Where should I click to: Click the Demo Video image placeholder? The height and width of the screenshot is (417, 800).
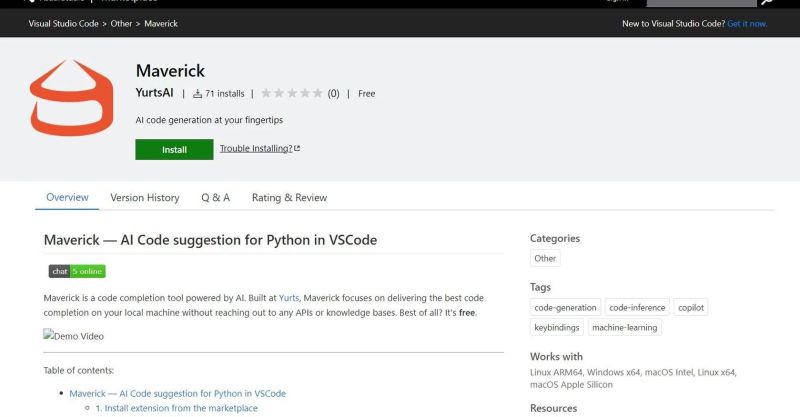[73, 336]
